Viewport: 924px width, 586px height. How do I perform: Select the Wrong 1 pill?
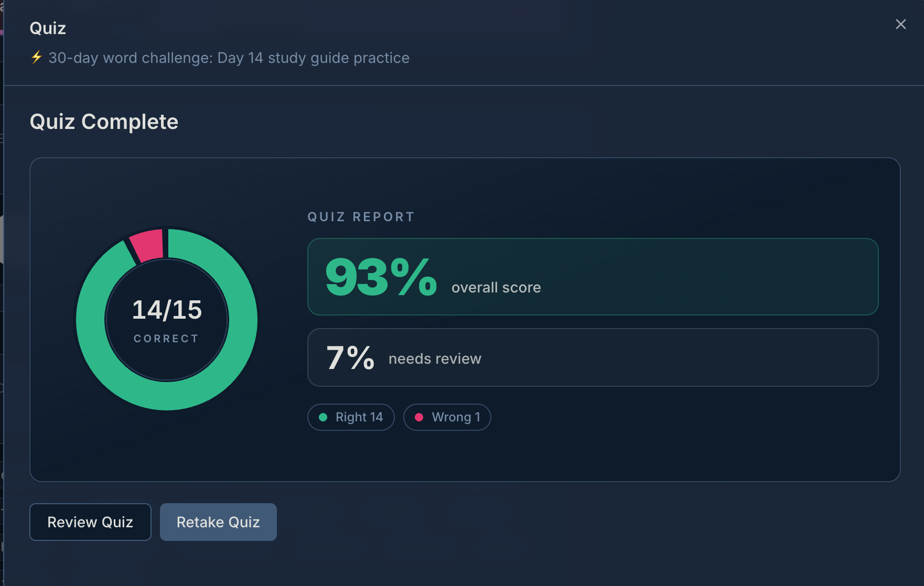447,417
